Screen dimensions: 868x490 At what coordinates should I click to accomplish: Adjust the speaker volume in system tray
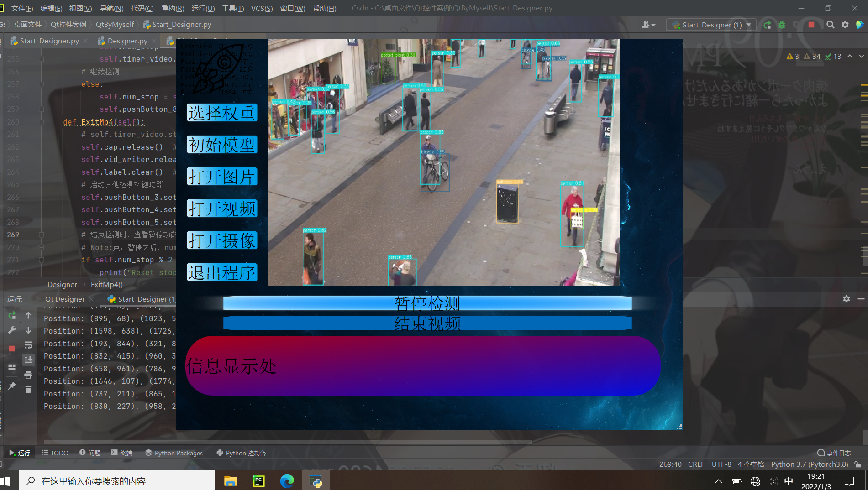pyautogui.click(x=773, y=480)
